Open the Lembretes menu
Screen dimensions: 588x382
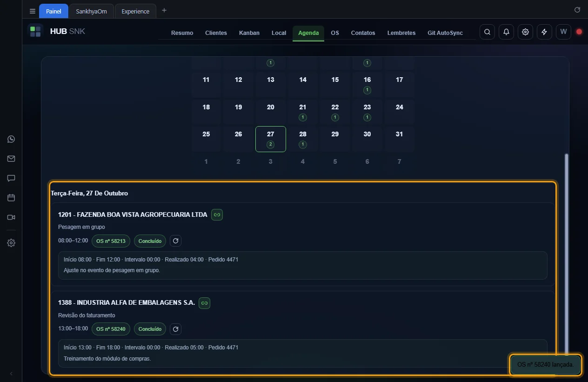click(x=401, y=33)
